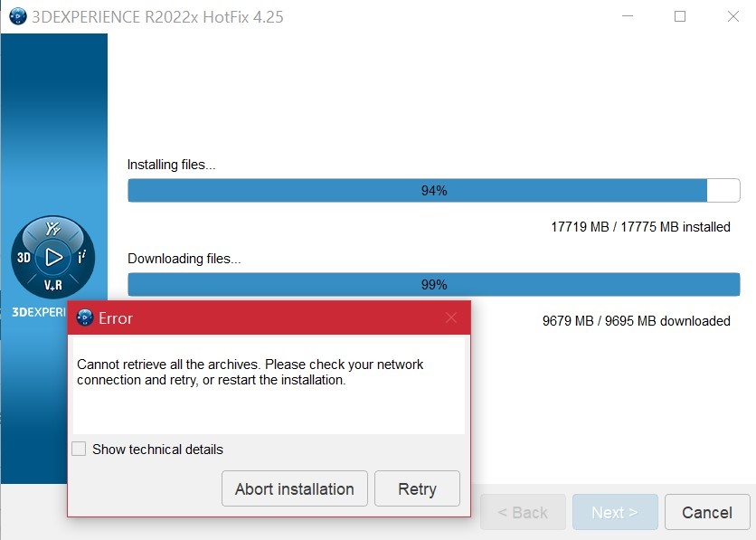Viewport: 756px width, 540px height.
Task: Select the compass east "i" quadrant
Action: click(x=81, y=258)
